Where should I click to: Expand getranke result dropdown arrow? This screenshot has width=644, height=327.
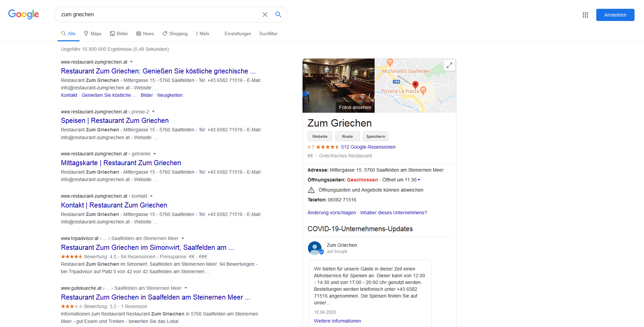[x=155, y=154]
